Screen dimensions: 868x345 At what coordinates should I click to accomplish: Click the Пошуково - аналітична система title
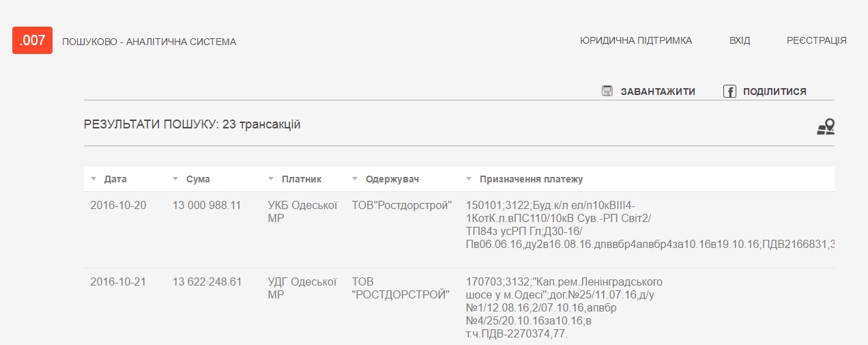pos(149,42)
